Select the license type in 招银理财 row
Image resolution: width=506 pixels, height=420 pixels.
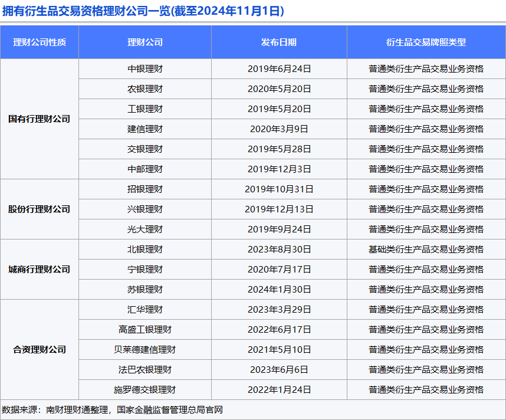point(426,189)
